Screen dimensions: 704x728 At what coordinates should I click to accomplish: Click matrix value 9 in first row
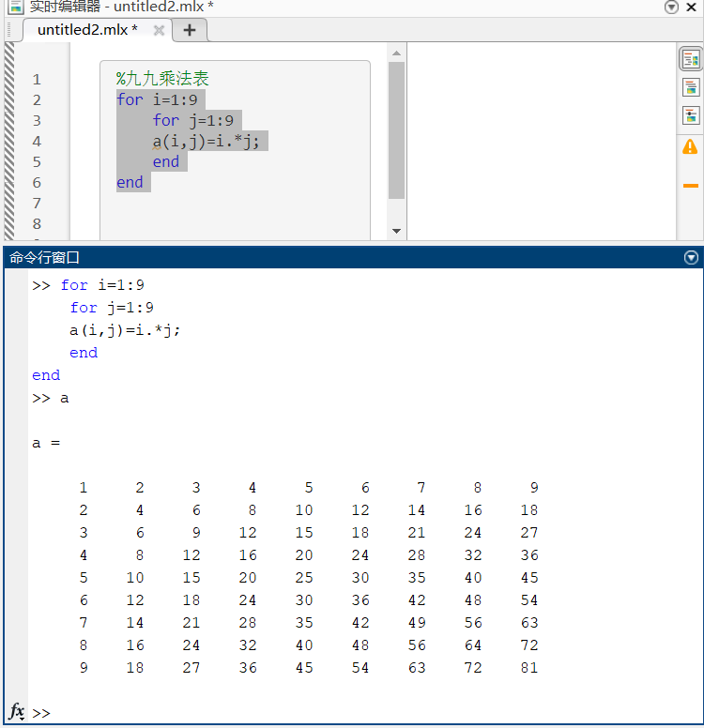[534, 488]
